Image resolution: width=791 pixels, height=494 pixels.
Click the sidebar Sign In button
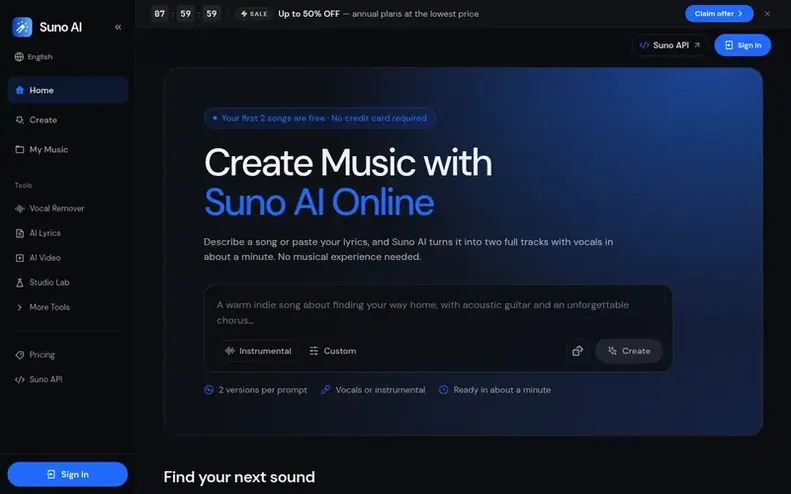tap(68, 474)
